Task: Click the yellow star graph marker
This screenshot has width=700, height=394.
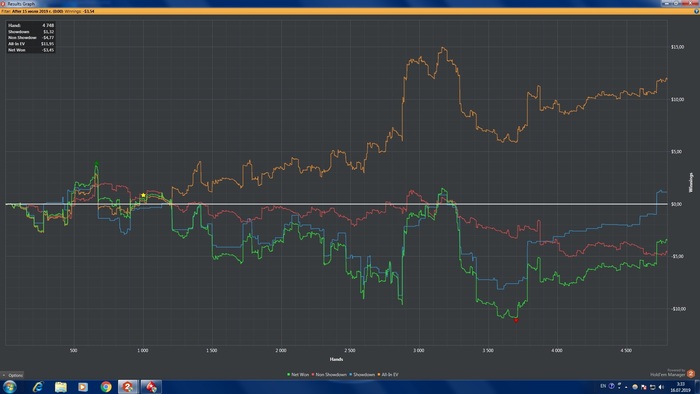Action: pos(143,195)
